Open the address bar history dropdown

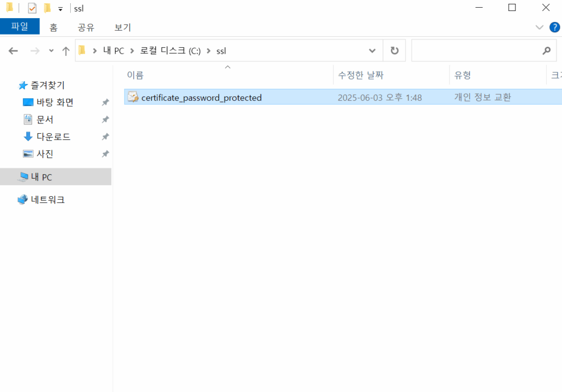pos(372,50)
